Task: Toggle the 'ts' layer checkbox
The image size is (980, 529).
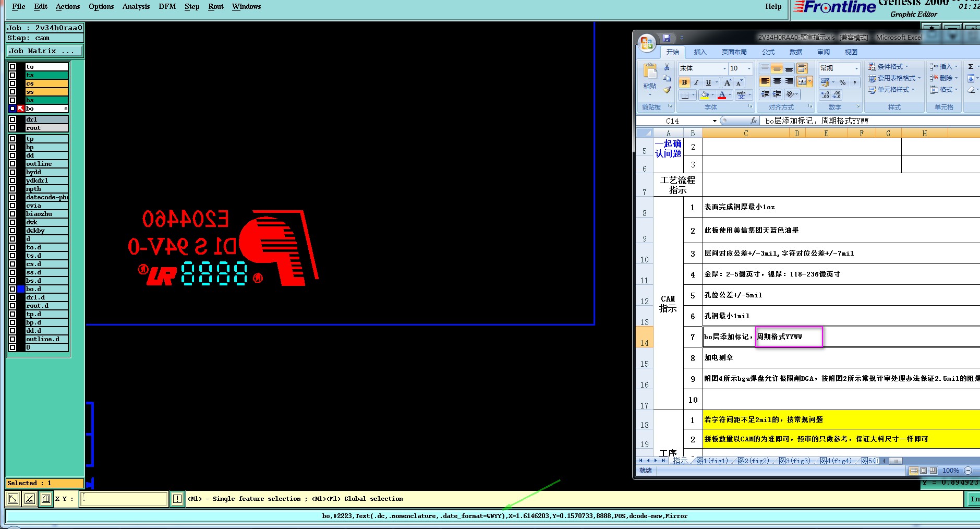Action: pyautogui.click(x=13, y=75)
